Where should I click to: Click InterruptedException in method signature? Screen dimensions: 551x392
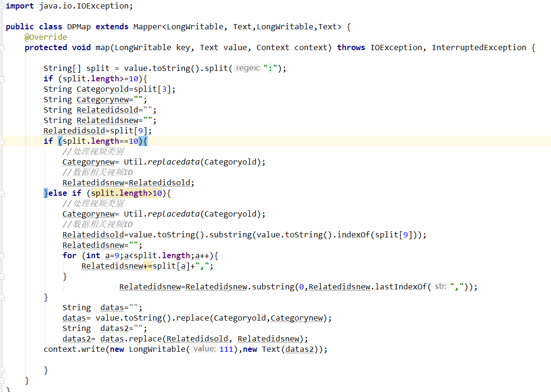[x=479, y=47]
